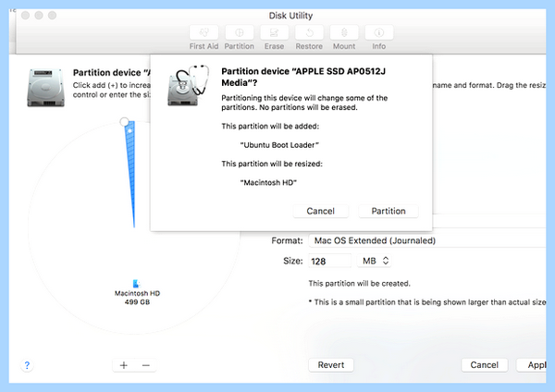Screen dimensions: 555x392
Task: Open help with the question mark button
Action: coord(27,365)
